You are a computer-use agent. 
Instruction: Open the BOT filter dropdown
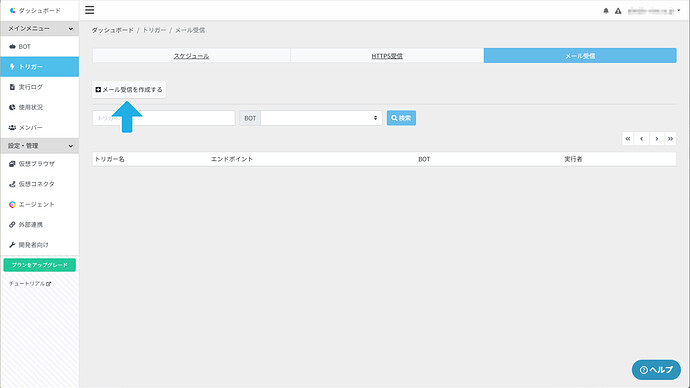click(x=321, y=118)
